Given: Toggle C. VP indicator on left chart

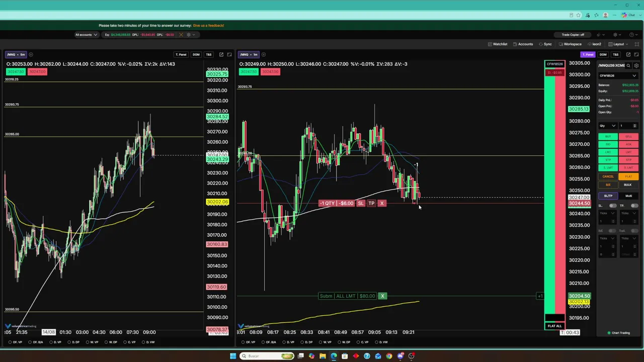Looking at the screenshot, I should click(x=129, y=342).
